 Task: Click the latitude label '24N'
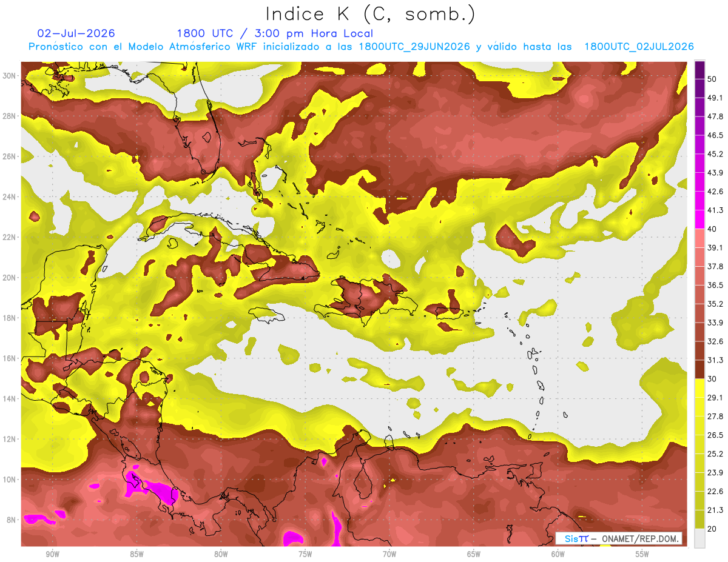[10, 197]
